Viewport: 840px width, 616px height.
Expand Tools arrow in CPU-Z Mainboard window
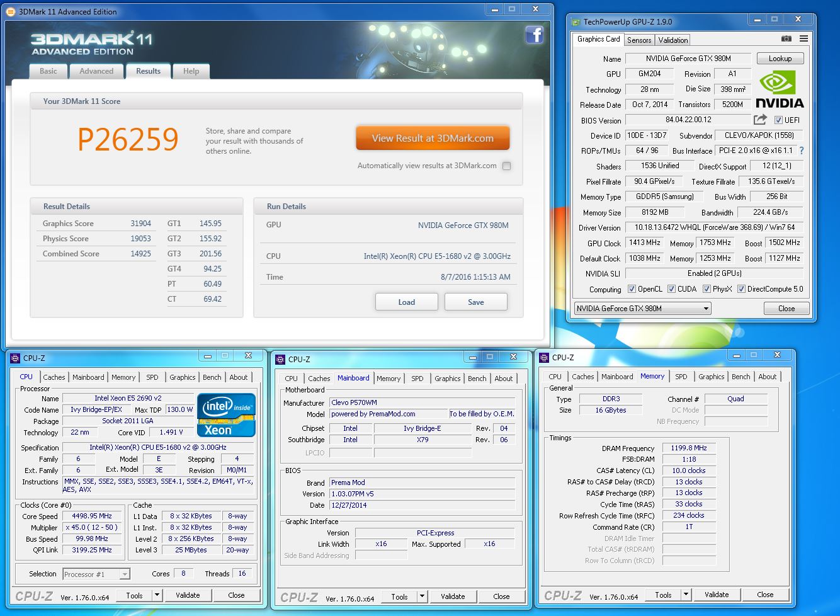(x=423, y=596)
